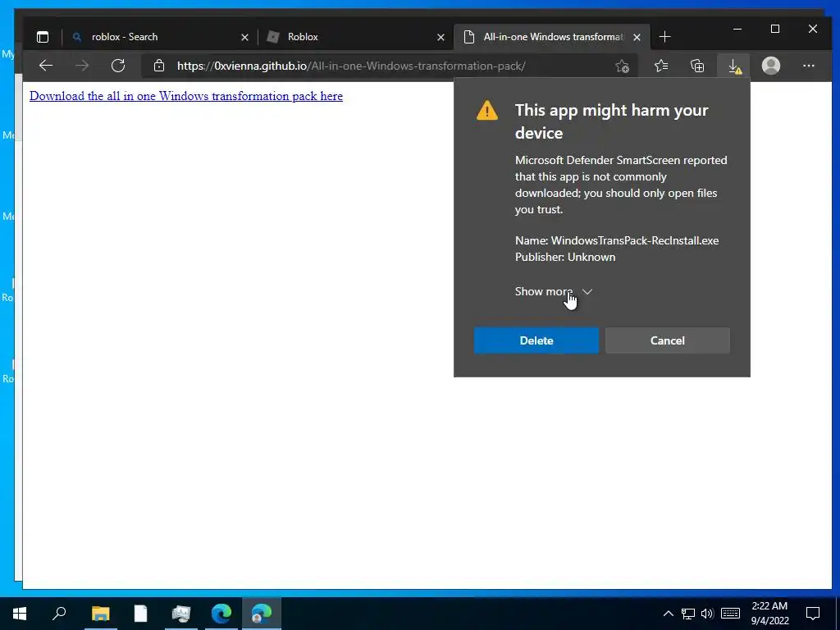Image resolution: width=840 pixels, height=630 pixels.
Task: View site information lock icon
Action: 158,66
